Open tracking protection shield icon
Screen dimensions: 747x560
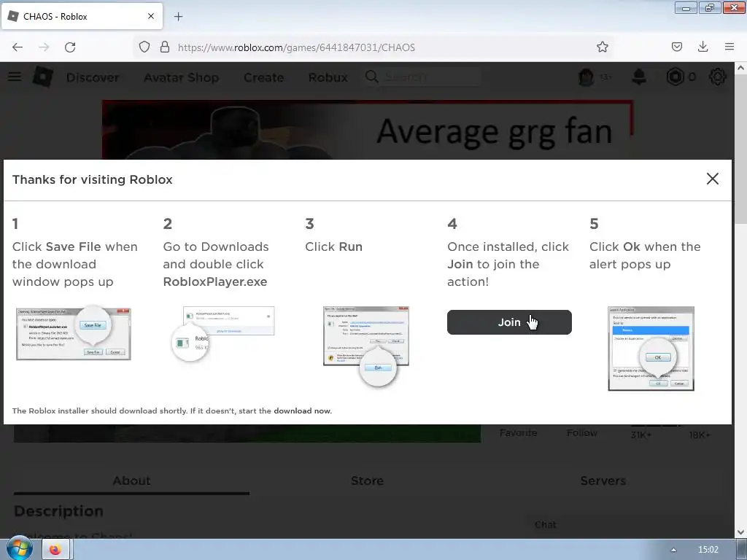coord(144,47)
